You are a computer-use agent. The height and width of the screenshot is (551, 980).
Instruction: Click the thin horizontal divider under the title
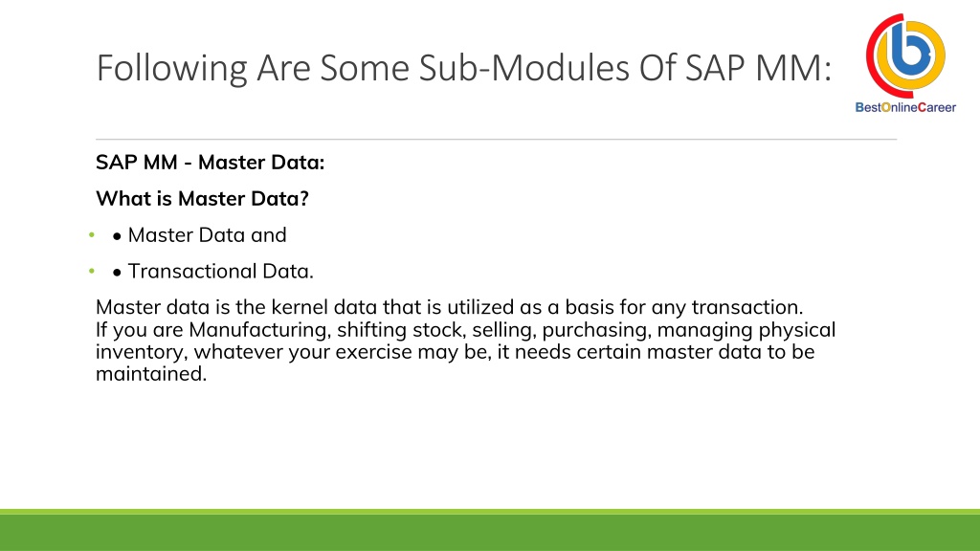(x=497, y=140)
